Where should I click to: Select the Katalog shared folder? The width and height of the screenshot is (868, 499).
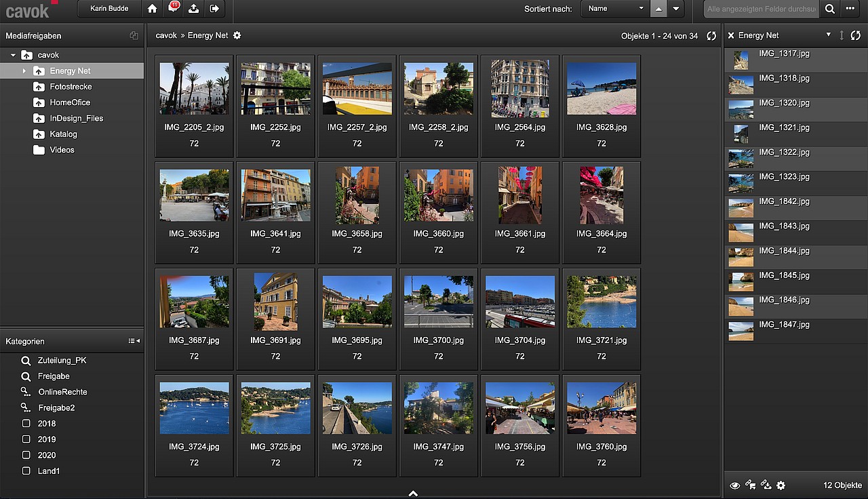[63, 134]
